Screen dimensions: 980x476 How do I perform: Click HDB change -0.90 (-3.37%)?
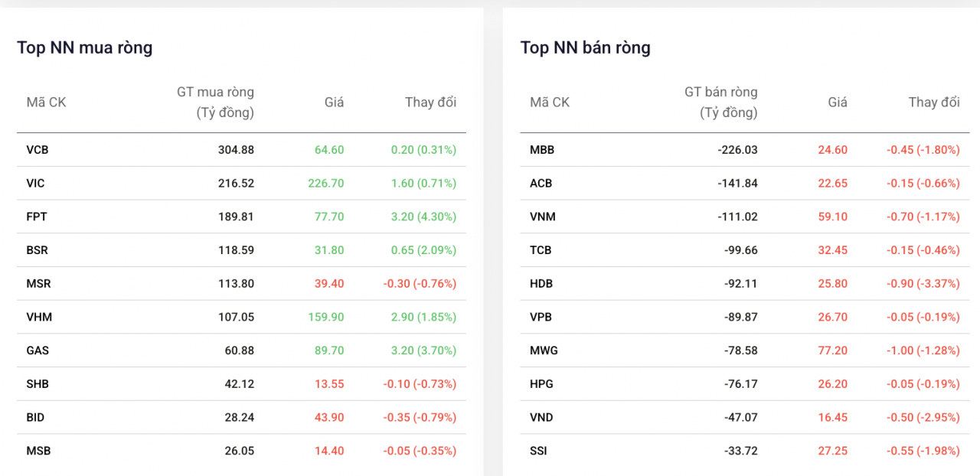pos(923,284)
